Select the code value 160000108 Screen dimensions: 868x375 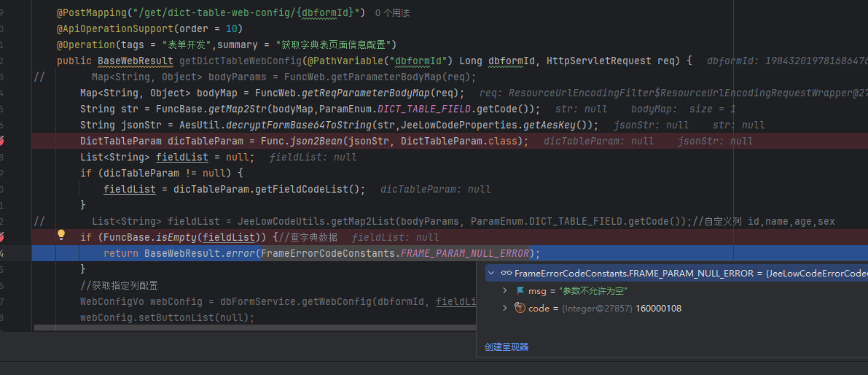click(658, 309)
